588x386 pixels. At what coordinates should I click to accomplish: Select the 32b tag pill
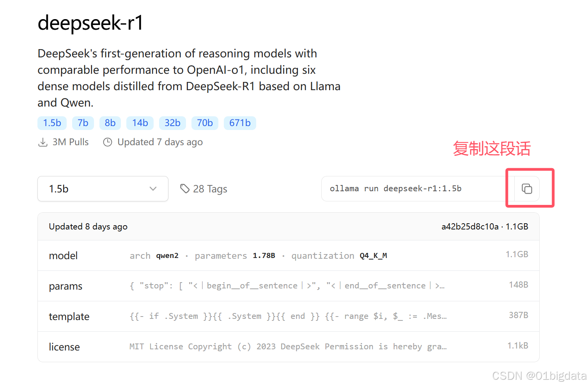172,123
